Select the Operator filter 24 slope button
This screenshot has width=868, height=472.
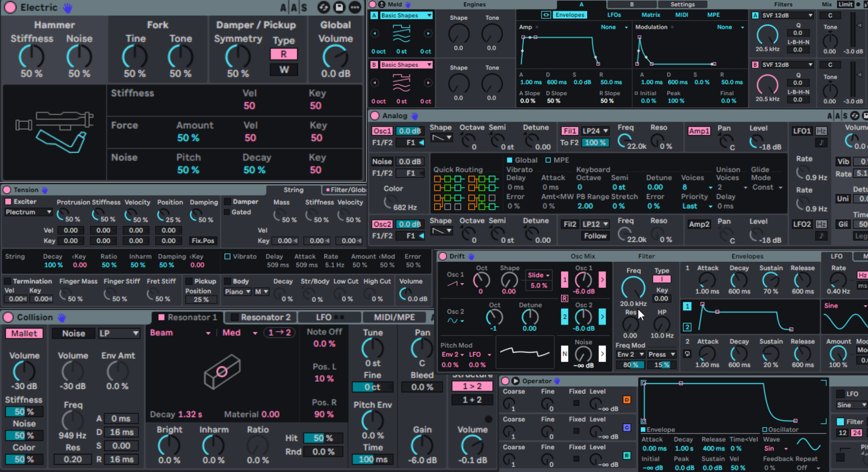pyautogui.click(x=857, y=433)
